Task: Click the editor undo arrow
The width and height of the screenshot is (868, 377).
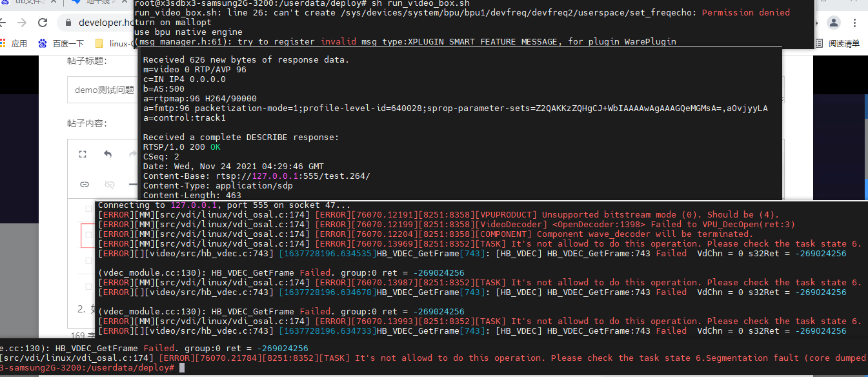Action: pyautogui.click(x=108, y=154)
